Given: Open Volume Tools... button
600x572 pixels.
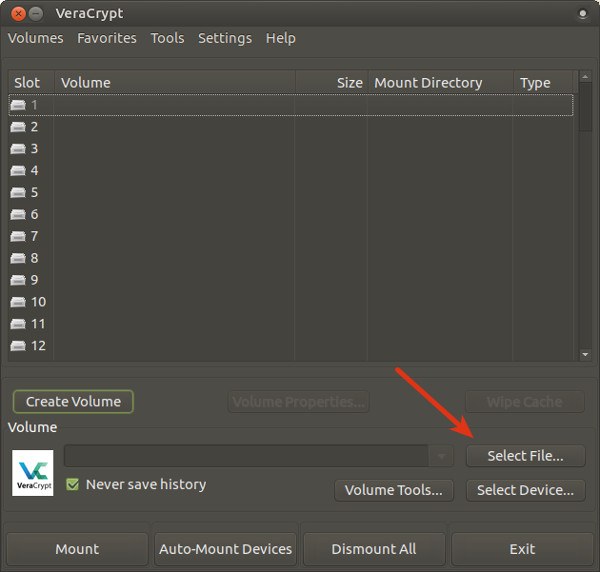Looking at the screenshot, I should coord(394,490).
